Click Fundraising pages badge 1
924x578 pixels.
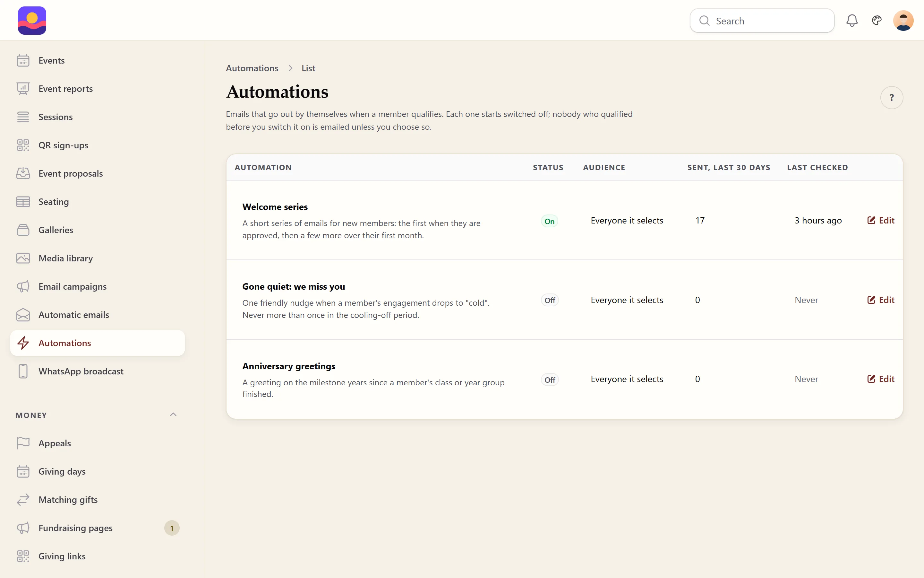pyautogui.click(x=172, y=528)
